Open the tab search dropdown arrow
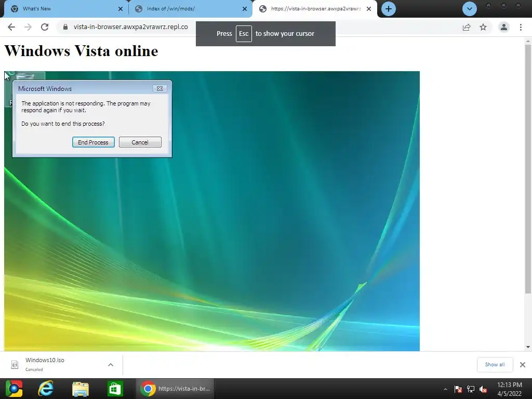 tap(470, 9)
